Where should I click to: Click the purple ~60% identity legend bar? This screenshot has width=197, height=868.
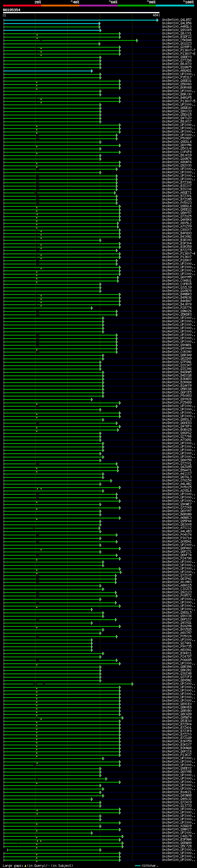click(98, 6)
